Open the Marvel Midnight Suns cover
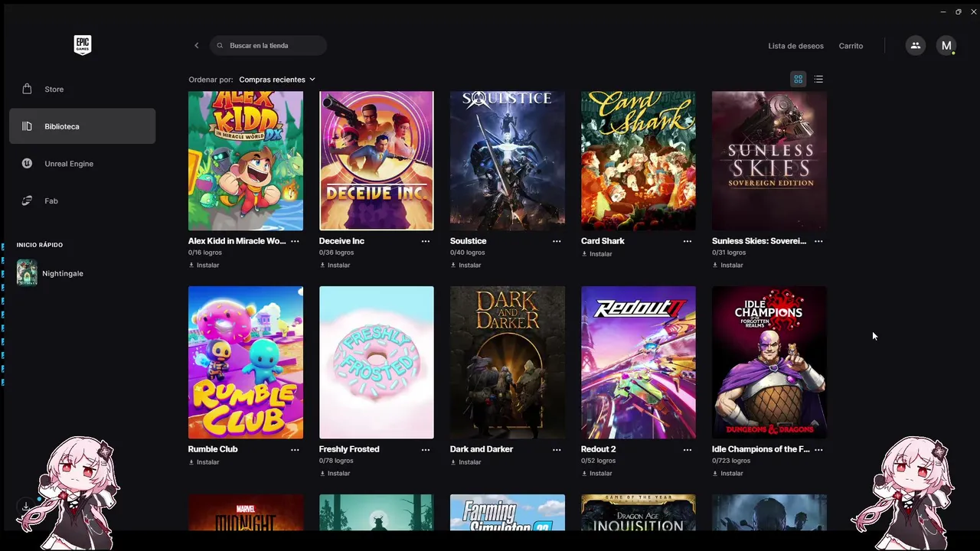The image size is (980, 551). point(246,513)
